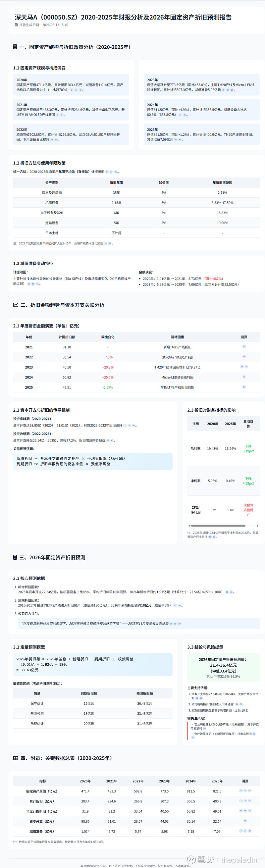Open source citation 78 in the 2023 depreciation row
This screenshot has height=868, width=265.
coord(246,367)
